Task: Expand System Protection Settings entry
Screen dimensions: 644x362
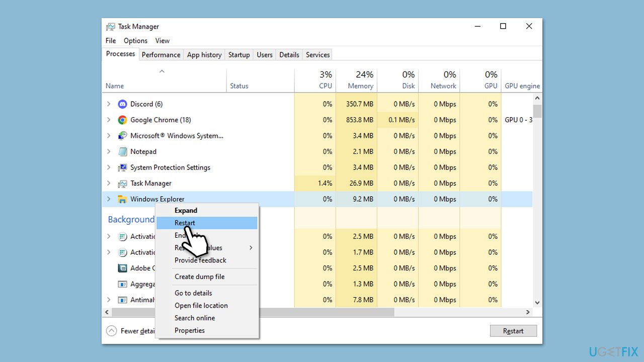Action: (x=109, y=167)
